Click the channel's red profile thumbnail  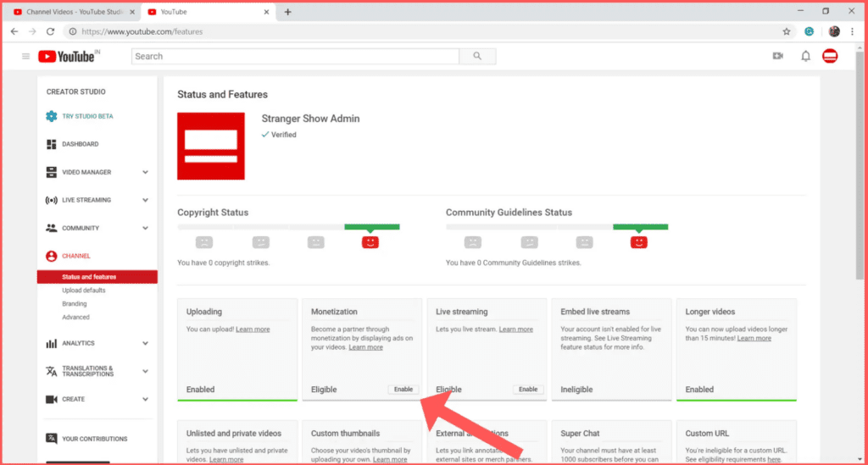tap(211, 146)
